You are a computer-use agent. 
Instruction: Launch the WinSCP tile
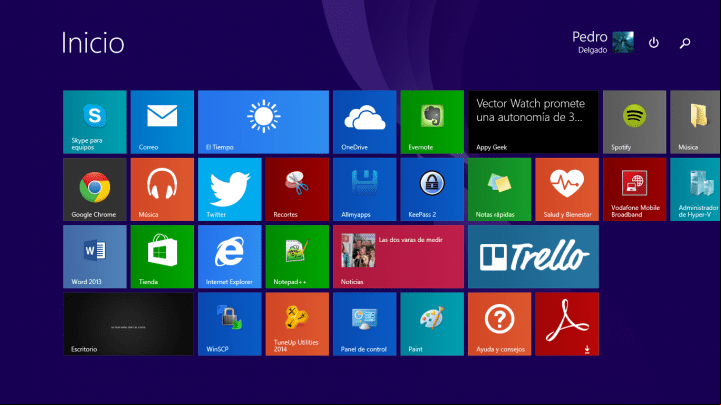(230, 324)
